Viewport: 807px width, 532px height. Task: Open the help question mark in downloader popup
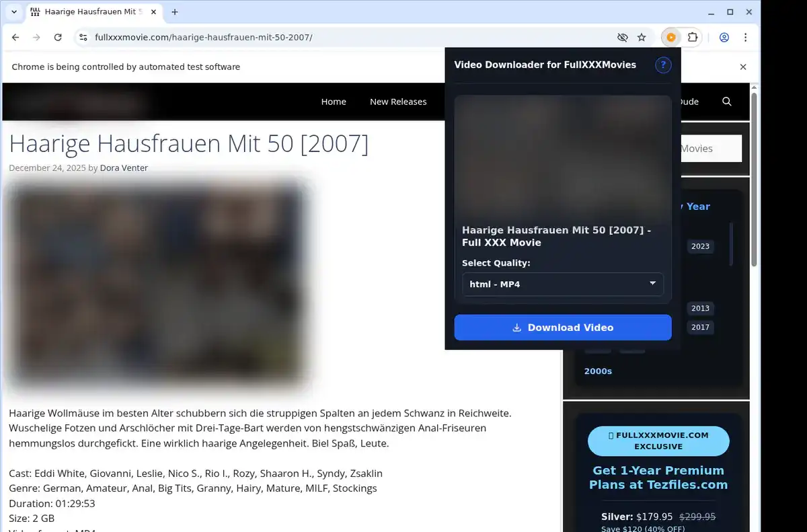coord(663,65)
